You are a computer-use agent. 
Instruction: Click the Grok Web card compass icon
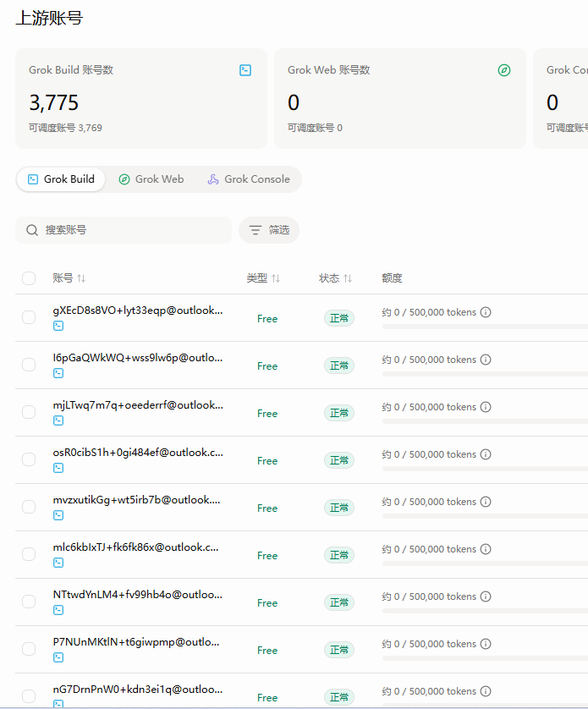[504, 70]
